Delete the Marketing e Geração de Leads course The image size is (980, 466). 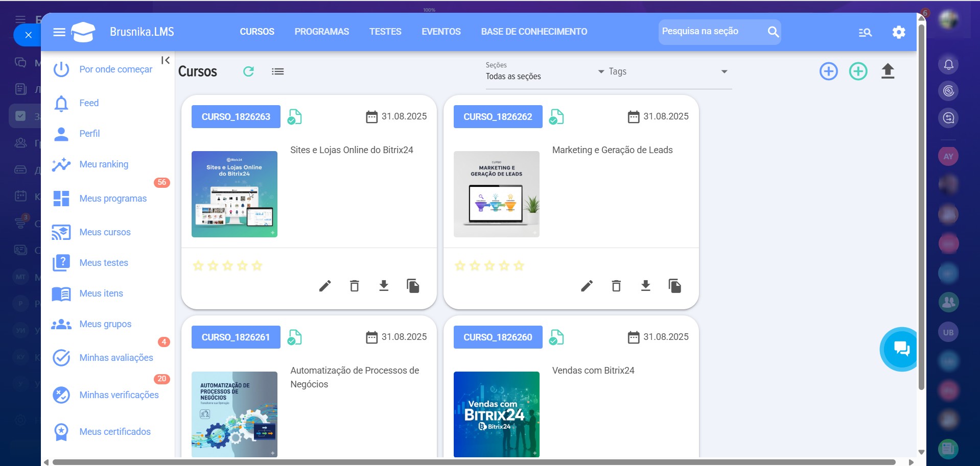point(616,286)
